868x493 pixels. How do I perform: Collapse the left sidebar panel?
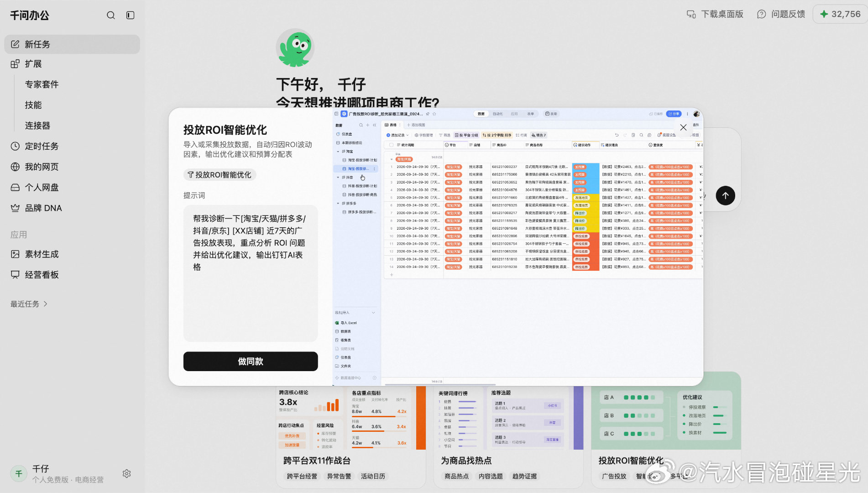(x=130, y=15)
